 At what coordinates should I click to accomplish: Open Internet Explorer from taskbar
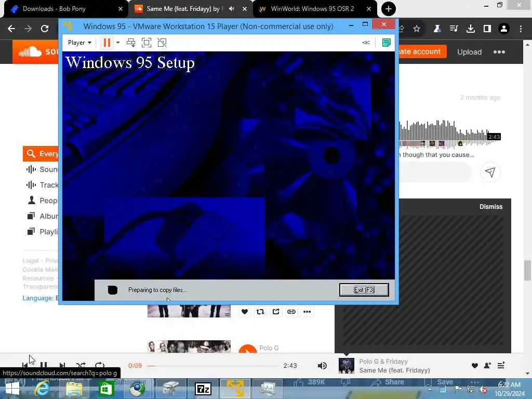point(43,389)
